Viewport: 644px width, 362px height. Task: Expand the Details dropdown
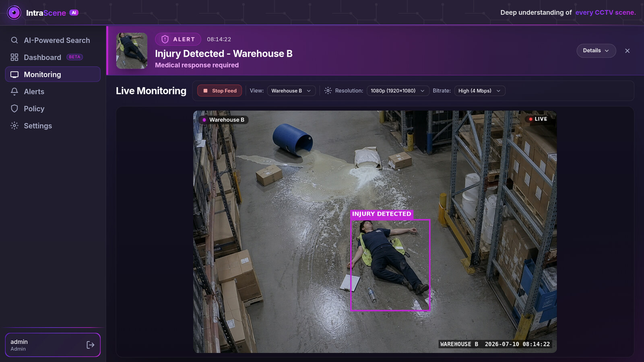coord(596,51)
